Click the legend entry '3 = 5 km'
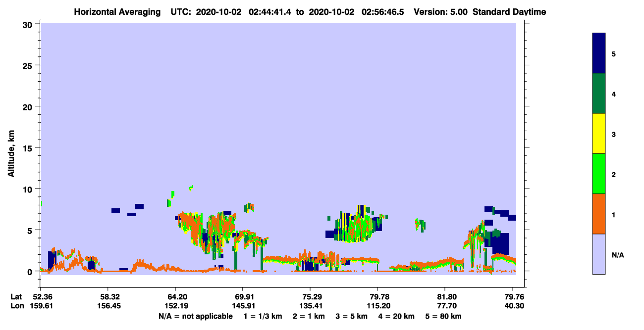644x330 pixels. [x=351, y=316]
